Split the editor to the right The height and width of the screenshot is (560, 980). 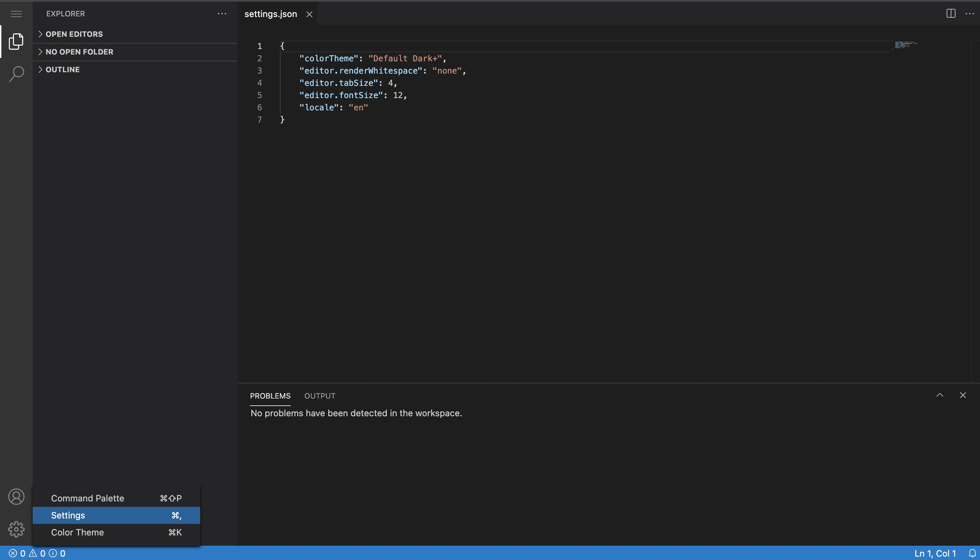tap(951, 14)
